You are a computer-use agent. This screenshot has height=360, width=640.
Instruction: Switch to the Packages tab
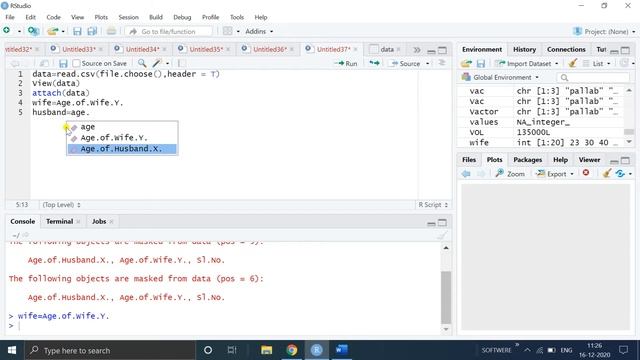[527, 160]
